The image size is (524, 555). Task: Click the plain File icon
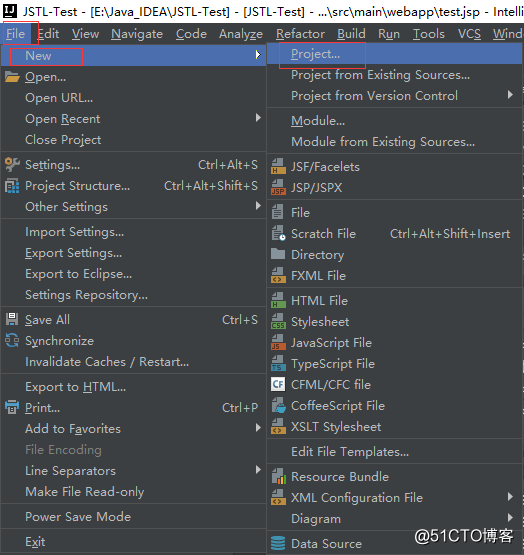tap(278, 212)
